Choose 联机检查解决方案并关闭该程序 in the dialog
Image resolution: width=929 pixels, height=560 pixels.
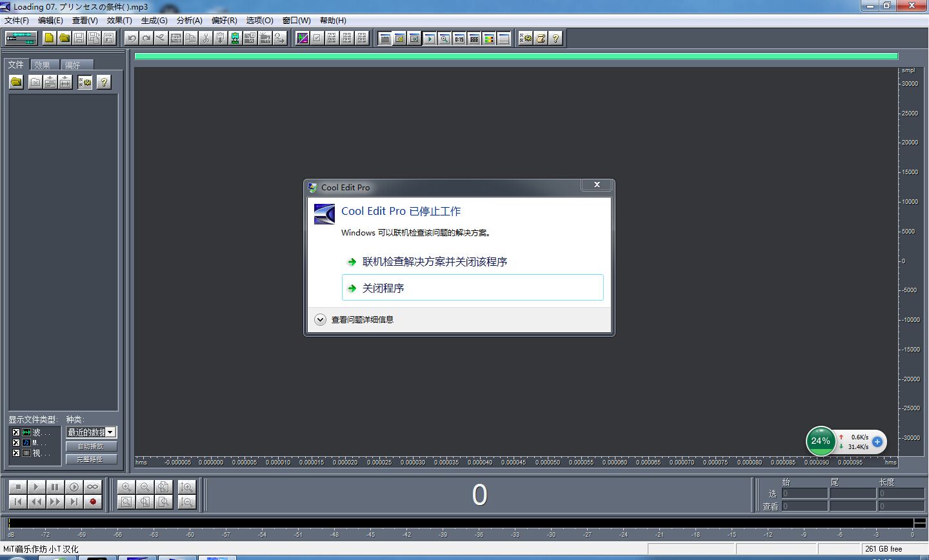click(473, 261)
